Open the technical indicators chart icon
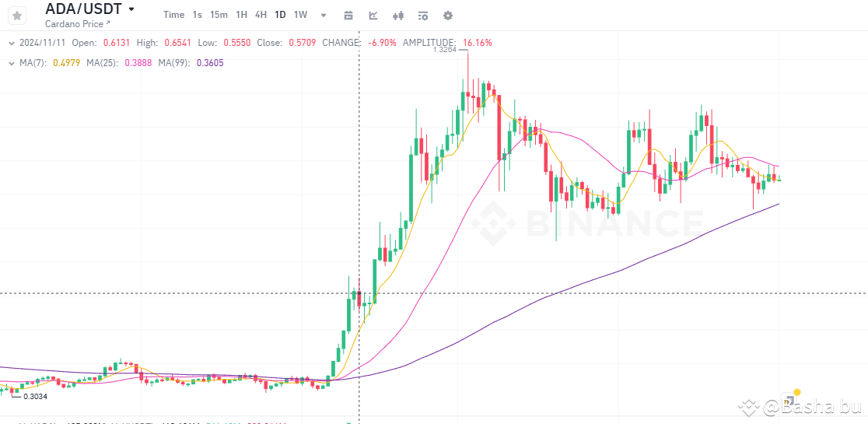 373,16
